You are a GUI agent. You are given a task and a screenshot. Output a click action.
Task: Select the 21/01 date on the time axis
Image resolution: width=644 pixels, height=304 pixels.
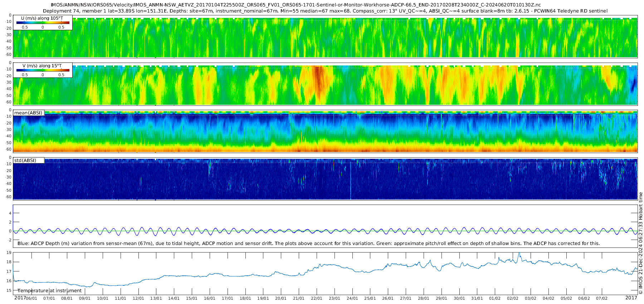(x=299, y=299)
